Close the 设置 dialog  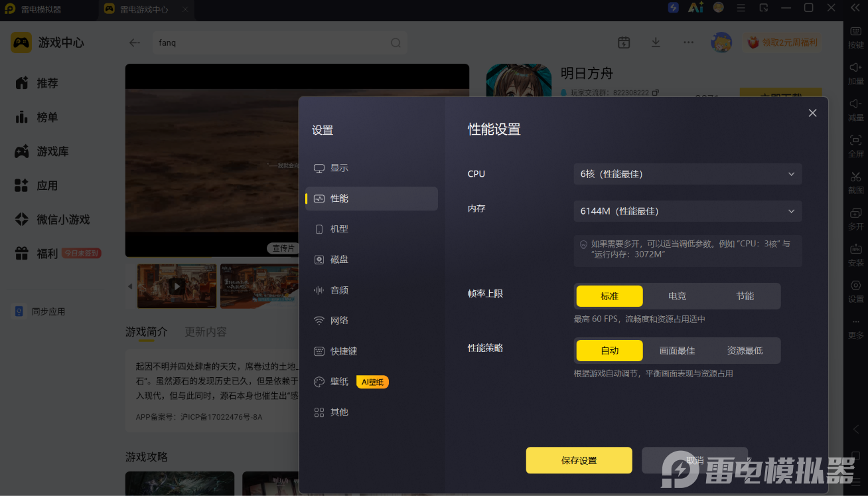pyautogui.click(x=812, y=113)
